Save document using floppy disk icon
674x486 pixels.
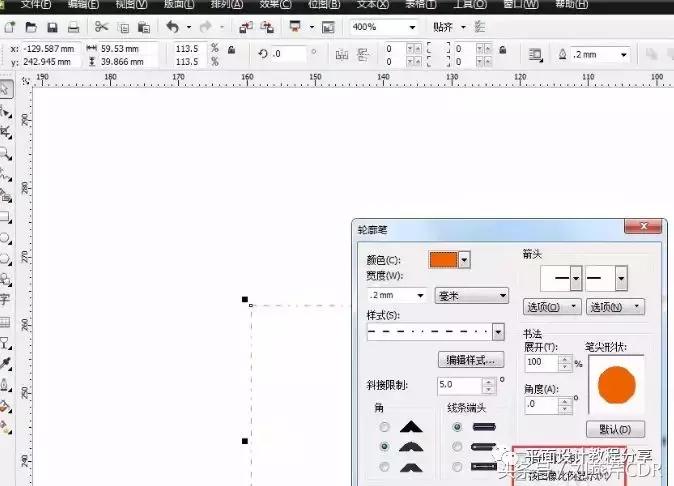tap(52, 28)
